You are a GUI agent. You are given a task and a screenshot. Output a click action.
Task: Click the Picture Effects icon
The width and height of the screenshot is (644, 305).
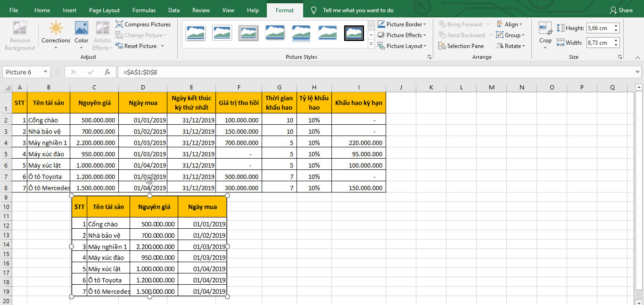381,35
